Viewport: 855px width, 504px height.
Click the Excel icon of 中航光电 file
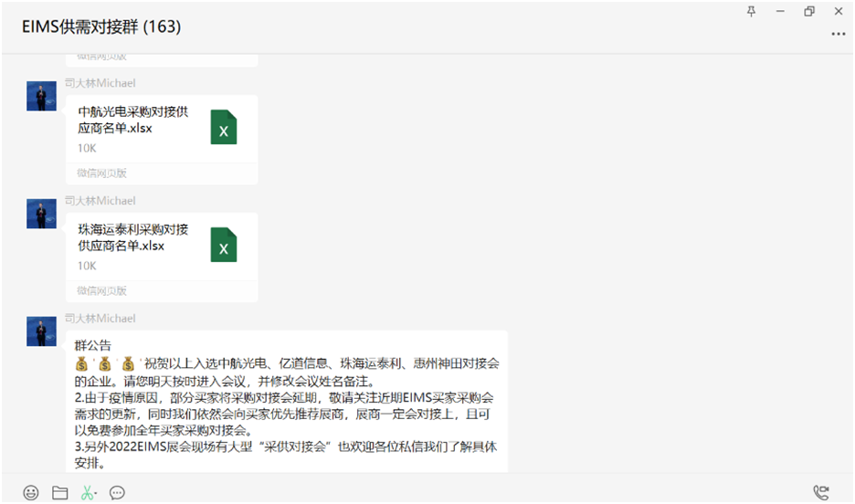[224, 127]
